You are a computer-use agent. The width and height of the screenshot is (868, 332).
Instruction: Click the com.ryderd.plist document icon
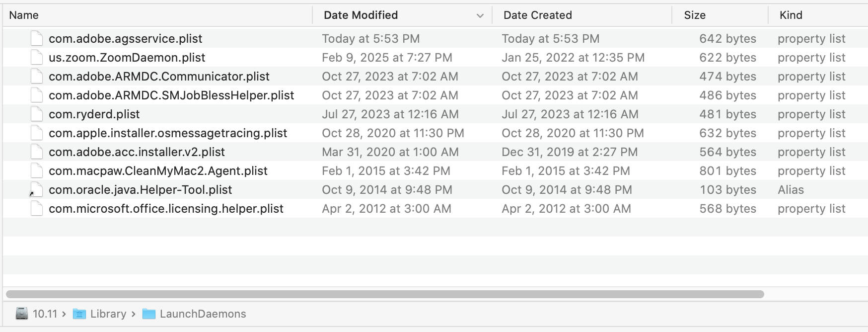(36, 114)
